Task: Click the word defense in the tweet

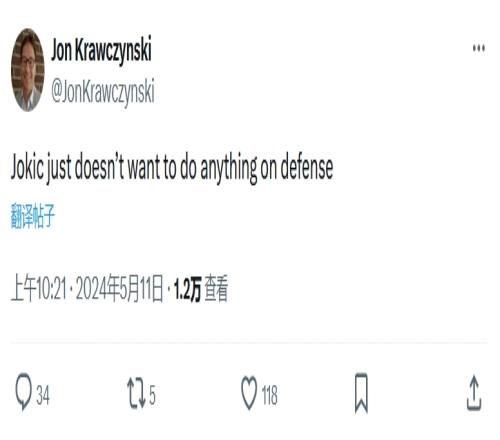Action: tap(307, 167)
